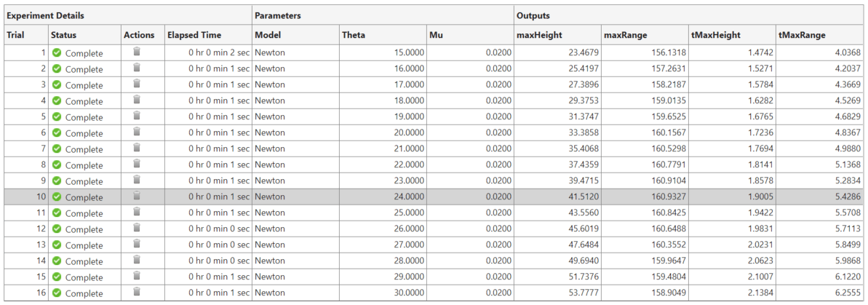Image resolution: width=868 pixels, height=305 pixels.
Task: Click the green Complete icon of trial 8
Action: [56, 165]
